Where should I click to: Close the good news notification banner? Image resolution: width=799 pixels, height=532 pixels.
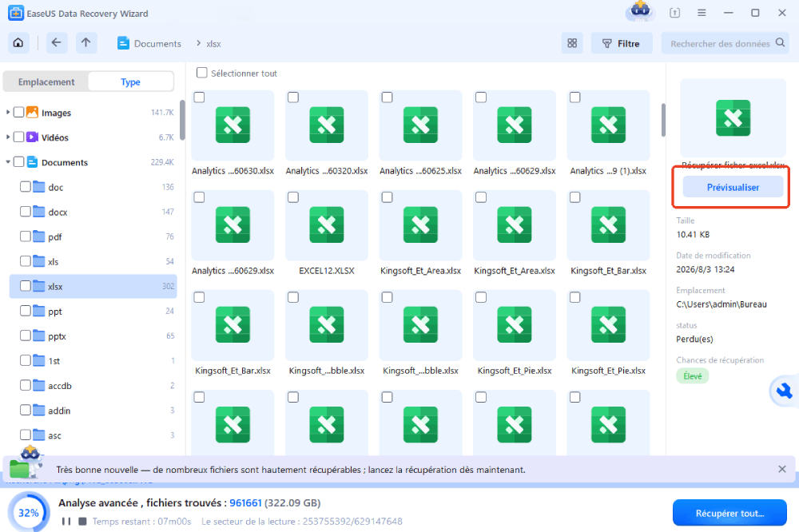[782, 470]
